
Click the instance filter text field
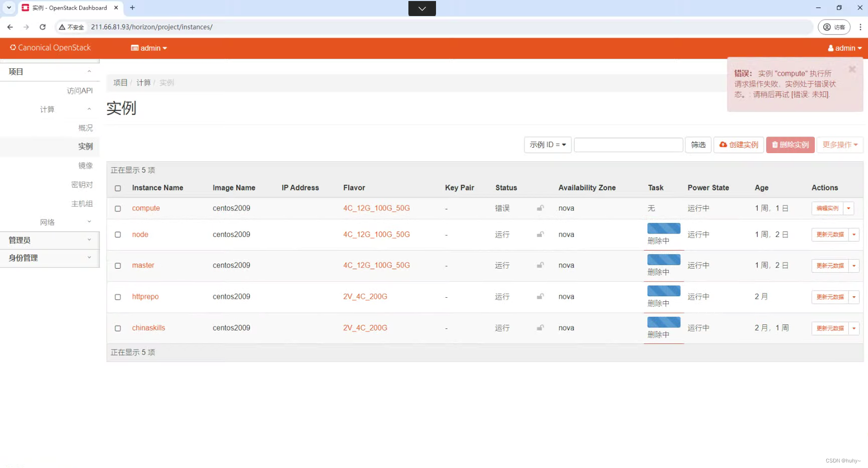[628, 145]
